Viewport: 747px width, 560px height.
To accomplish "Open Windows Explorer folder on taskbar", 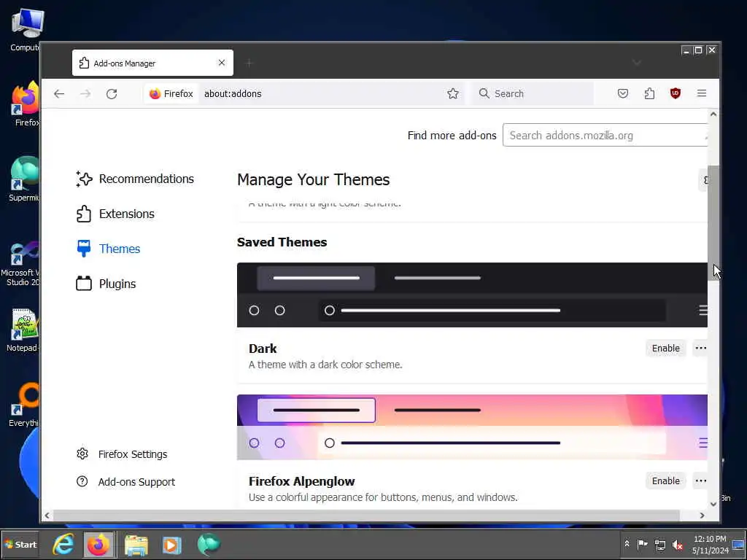I will click(x=136, y=545).
